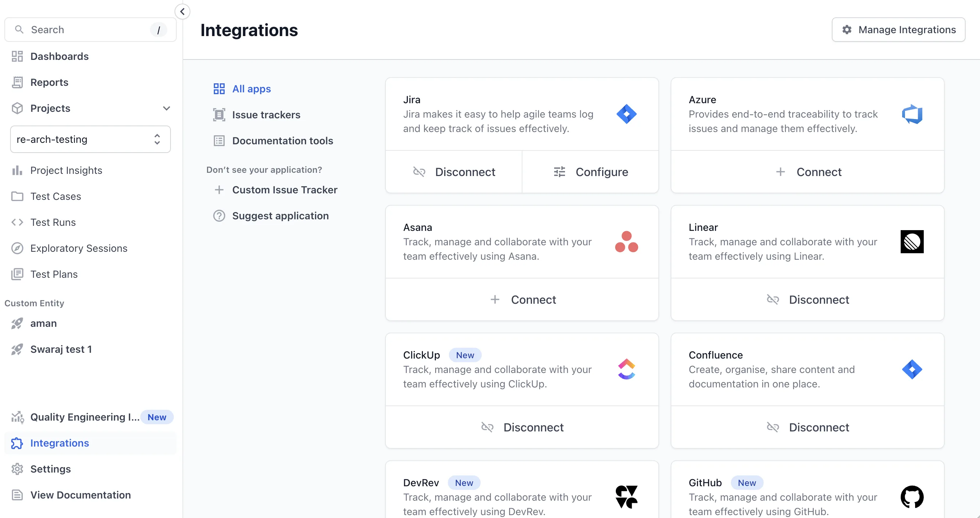Click the rocket icon beside aman
The image size is (980, 518).
coord(17,323)
